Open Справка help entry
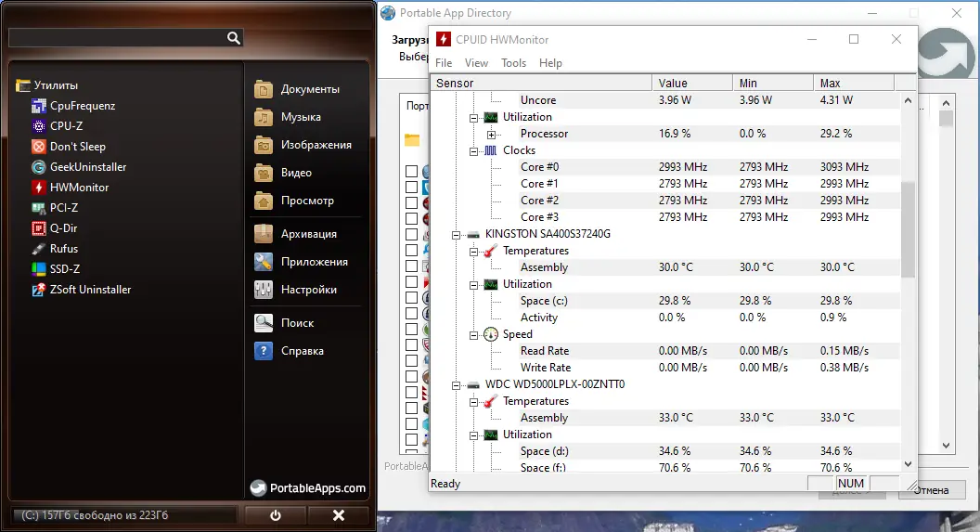 (x=290, y=351)
